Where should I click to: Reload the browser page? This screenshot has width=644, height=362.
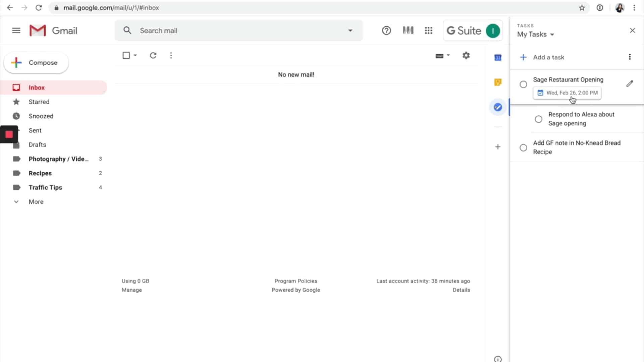39,8
